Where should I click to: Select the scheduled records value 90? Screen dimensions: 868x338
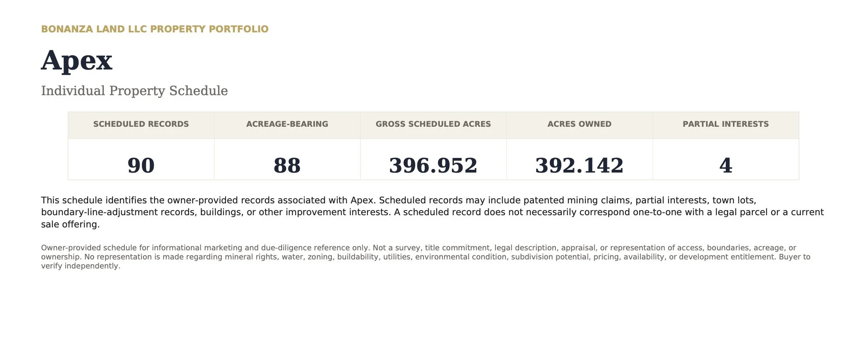click(x=141, y=165)
